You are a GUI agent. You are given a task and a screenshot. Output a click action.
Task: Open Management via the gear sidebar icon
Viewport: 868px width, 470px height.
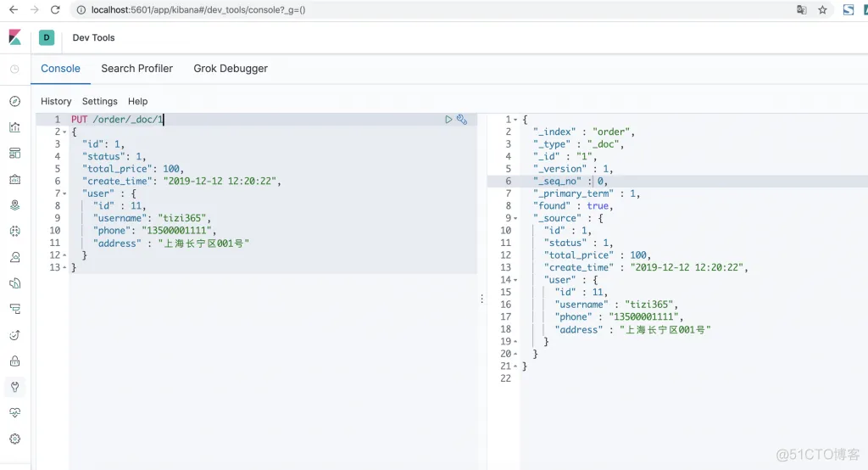14,439
